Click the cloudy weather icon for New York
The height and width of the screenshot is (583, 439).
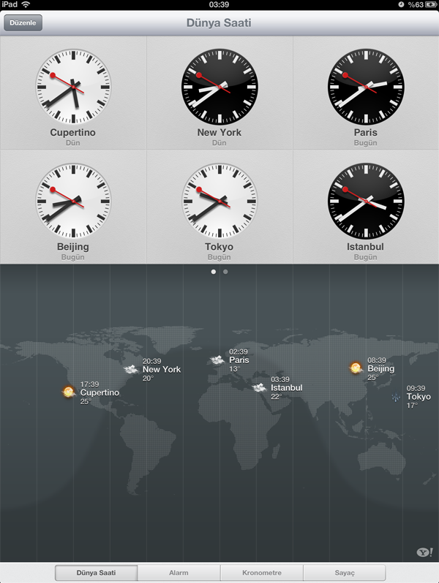[x=131, y=369]
